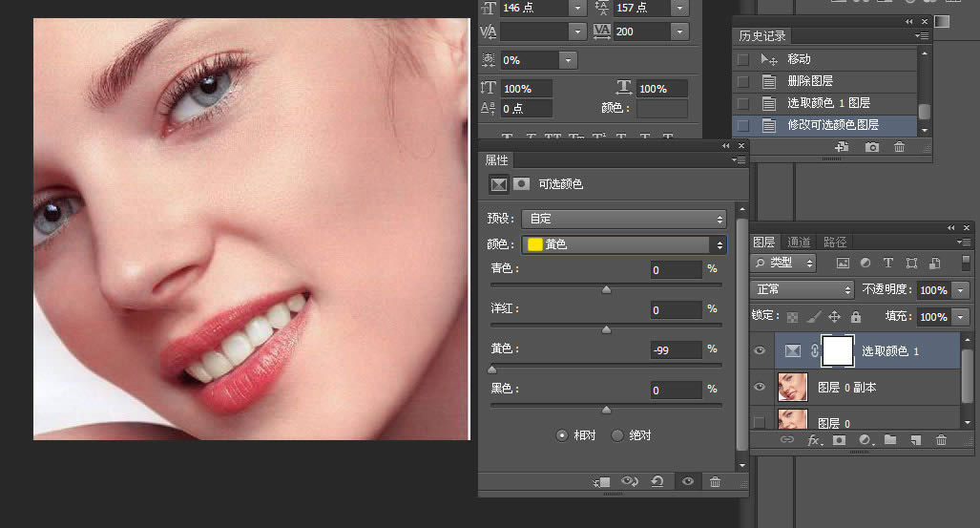Create new snapshot in History panel
Image resolution: width=980 pixels, height=528 pixels.
[x=872, y=147]
